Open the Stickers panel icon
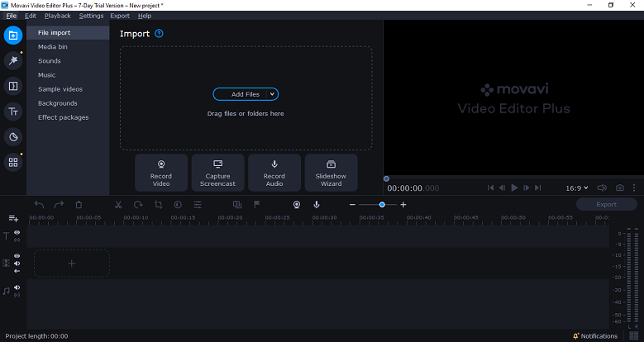Screen dimensions: 644x342 (13, 137)
